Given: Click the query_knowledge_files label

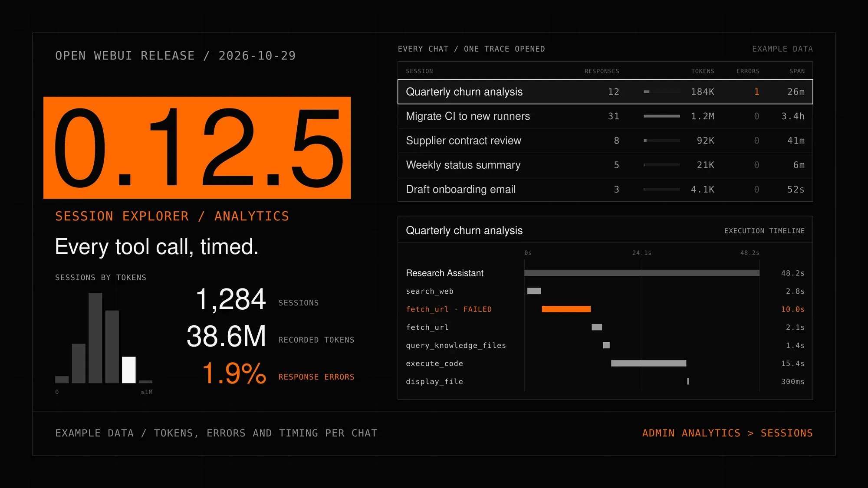Looking at the screenshot, I should pos(456,345).
